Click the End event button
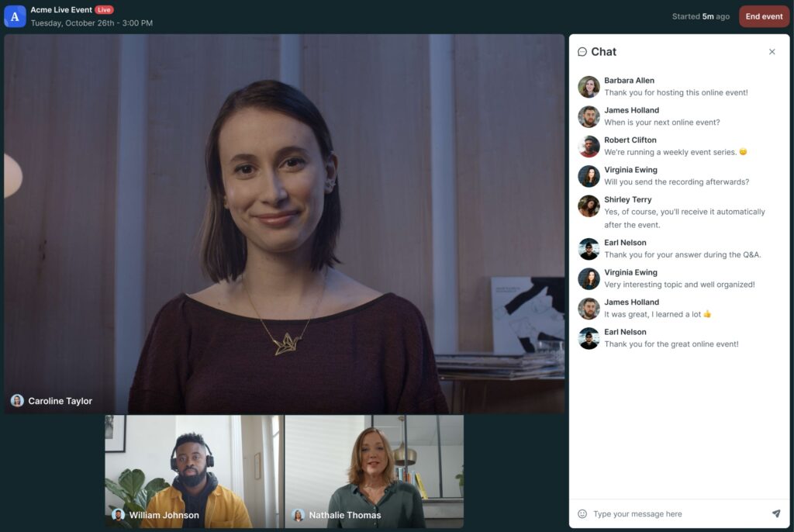Screen dimensions: 794x532 (764, 17)
